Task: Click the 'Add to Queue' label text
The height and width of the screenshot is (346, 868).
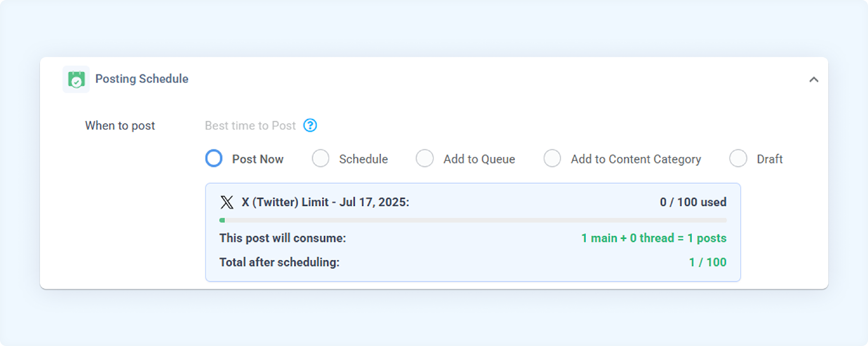Action: (x=479, y=159)
